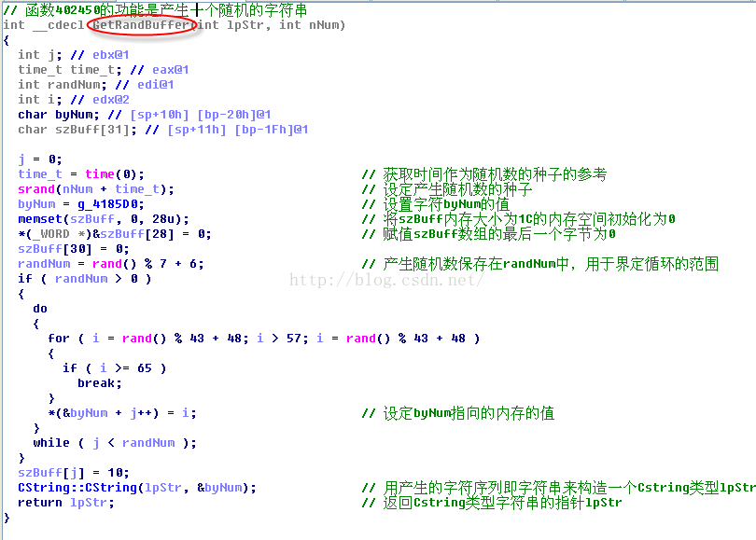Click the 'lpStr' parameter in the signature
This screenshot has height=540, width=756.
(245, 25)
